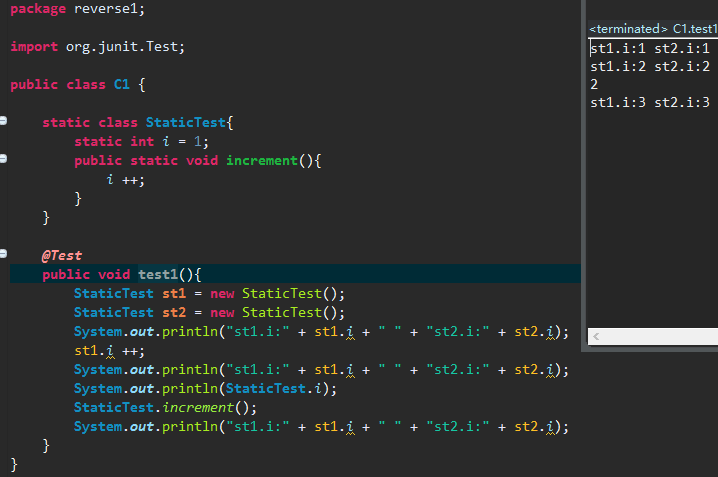Click 'System.out.println(StaticTest.i);' line
The image size is (718, 477).
pos(205,389)
